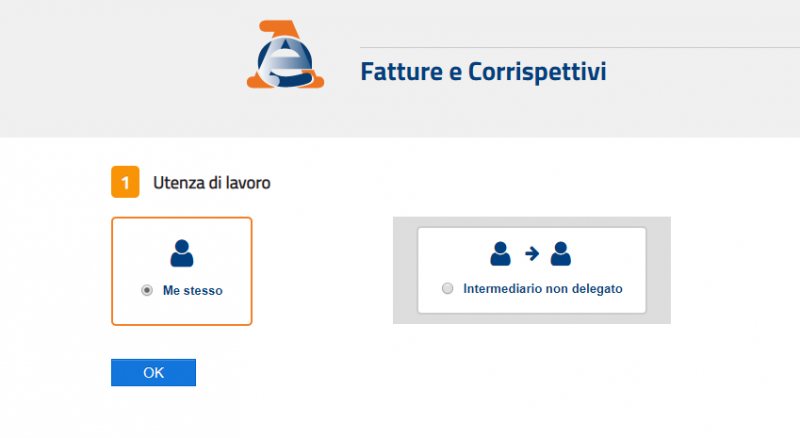Click the Fatture e Corrispettivi title
This screenshot has width=800, height=438.
tap(483, 71)
